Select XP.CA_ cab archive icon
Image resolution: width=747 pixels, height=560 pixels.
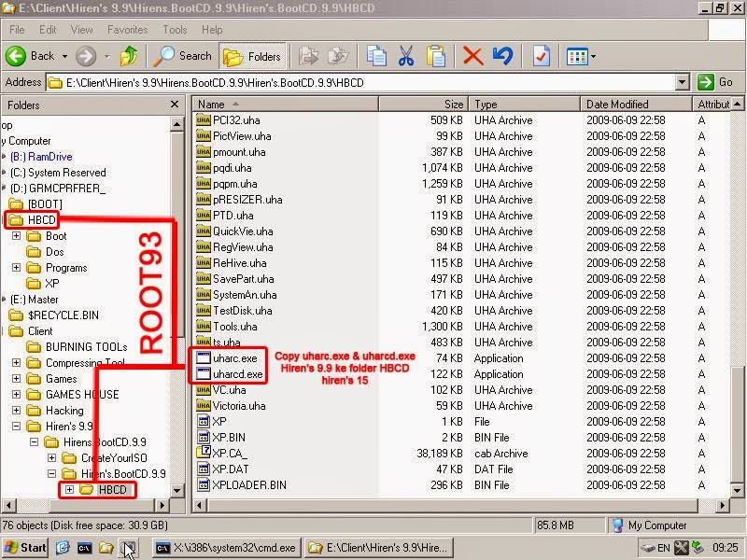coord(204,453)
